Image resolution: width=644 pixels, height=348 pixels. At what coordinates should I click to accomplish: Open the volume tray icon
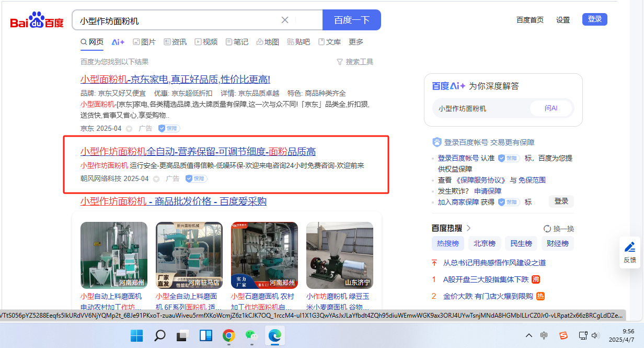(594, 335)
